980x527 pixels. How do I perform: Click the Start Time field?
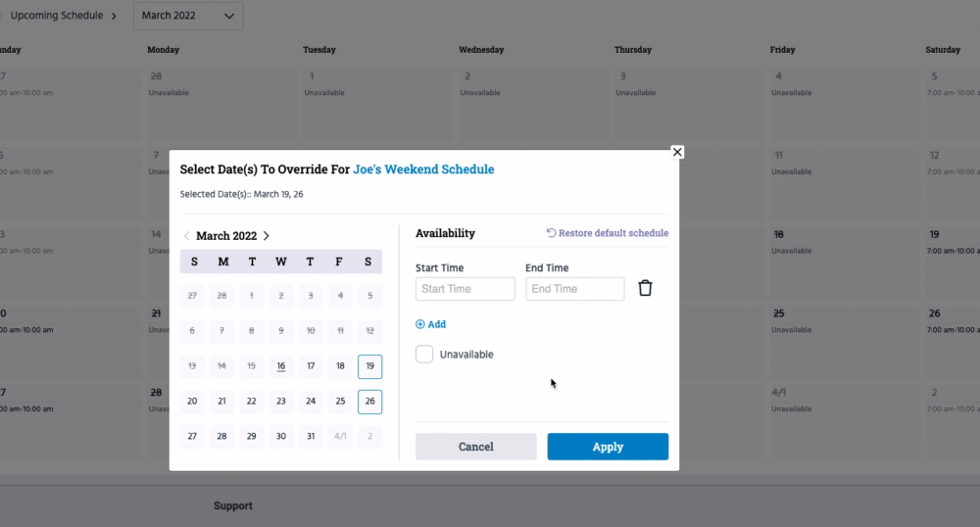465,289
